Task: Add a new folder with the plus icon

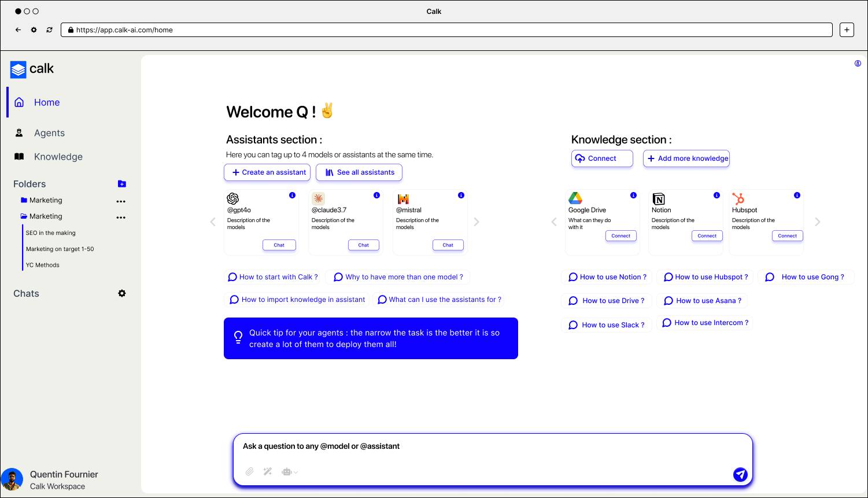Action: pyautogui.click(x=122, y=184)
